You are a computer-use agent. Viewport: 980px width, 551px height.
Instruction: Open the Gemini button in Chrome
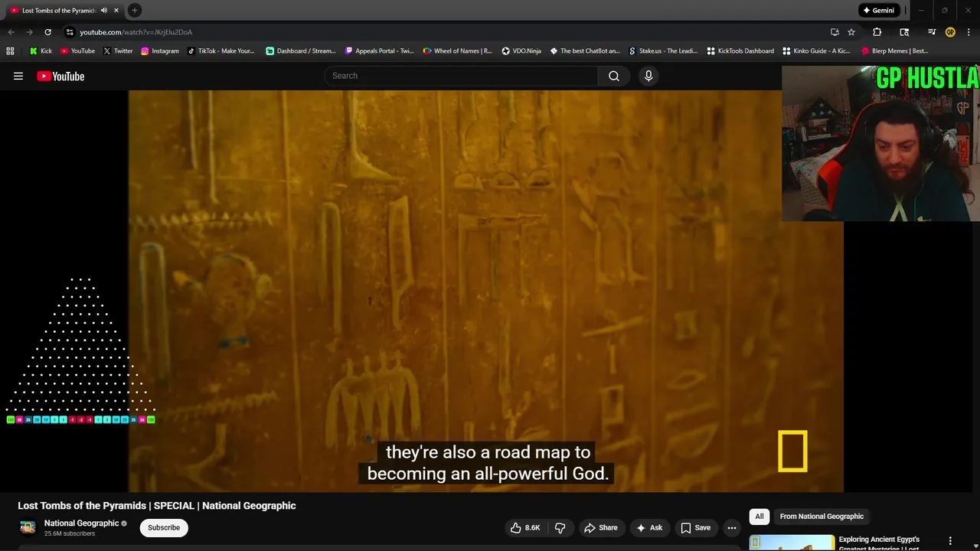(x=878, y=10)
